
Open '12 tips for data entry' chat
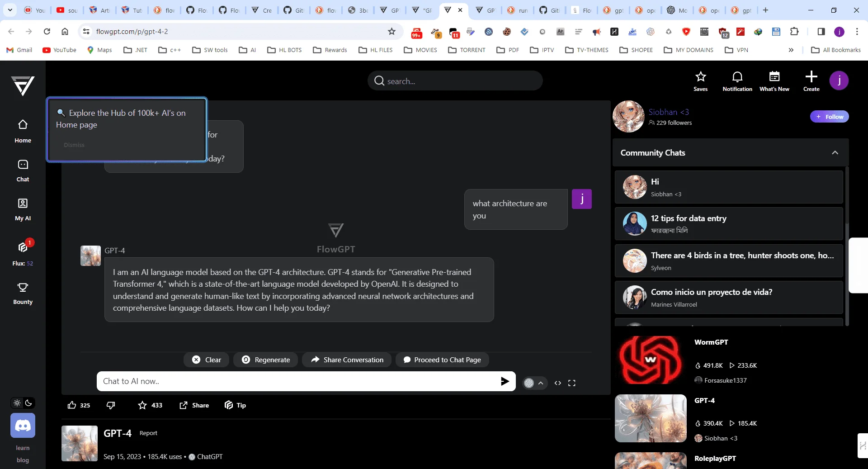click(729, 224)
